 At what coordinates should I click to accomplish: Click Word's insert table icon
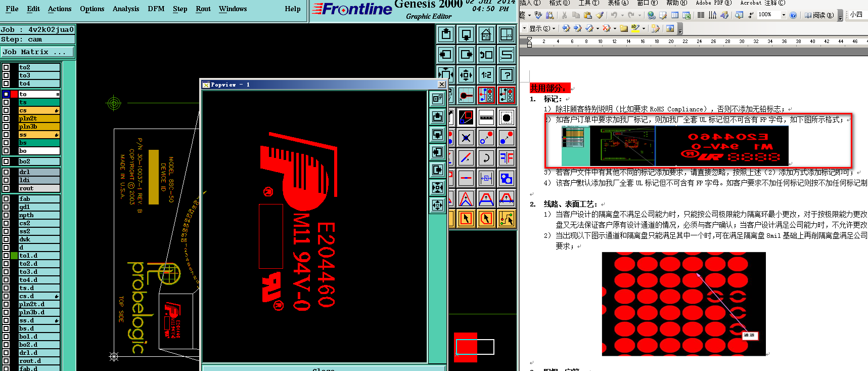tap(675, 15)
